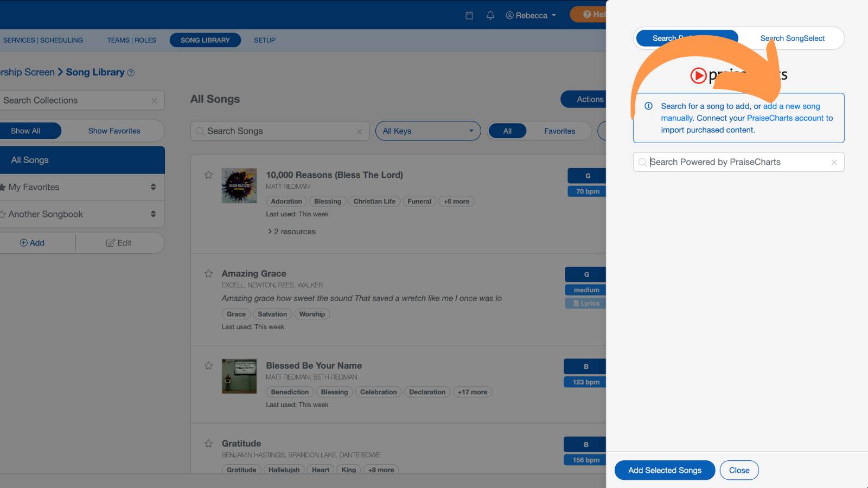Open the Worship Screen breadcrumb link
Screen dimensions: 868x488
click(x=27, y=72)
